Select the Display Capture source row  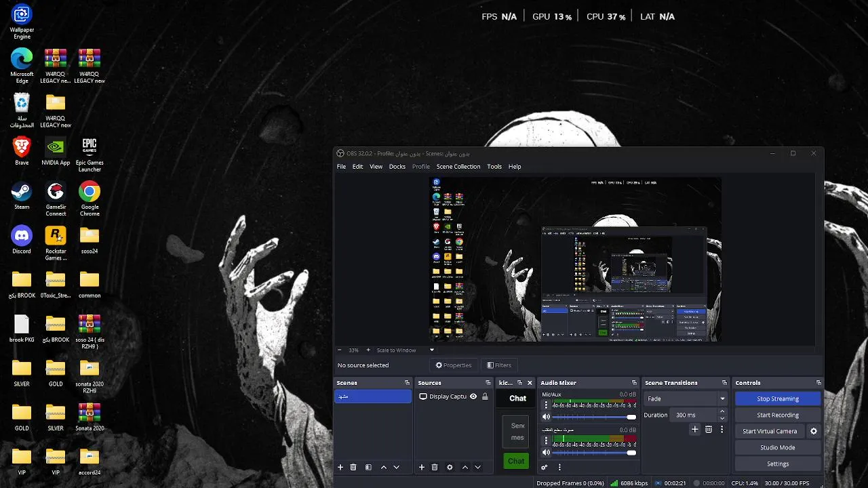click(x=453, y=396)
